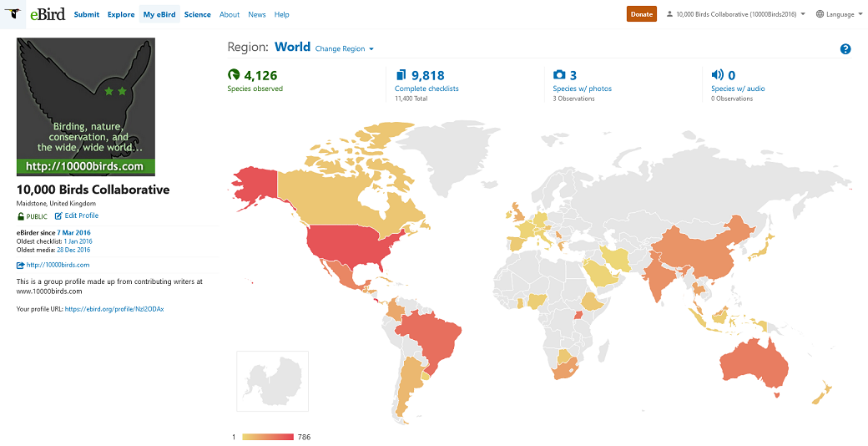Open the oldest checklist 1 Jan 2016 link
The image size is (868, 446).
[78, 241]
